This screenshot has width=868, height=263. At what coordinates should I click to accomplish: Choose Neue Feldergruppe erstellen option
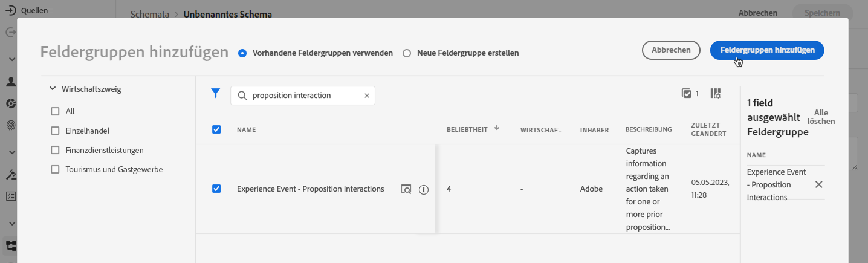[x=407, y=53]
